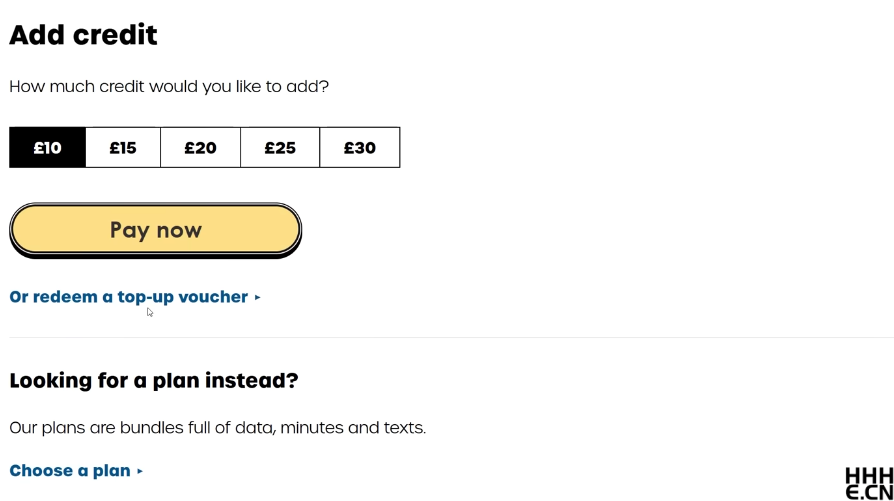Select the middle credit amount option
Screen dimensions: 894x501
pos(200,148)
